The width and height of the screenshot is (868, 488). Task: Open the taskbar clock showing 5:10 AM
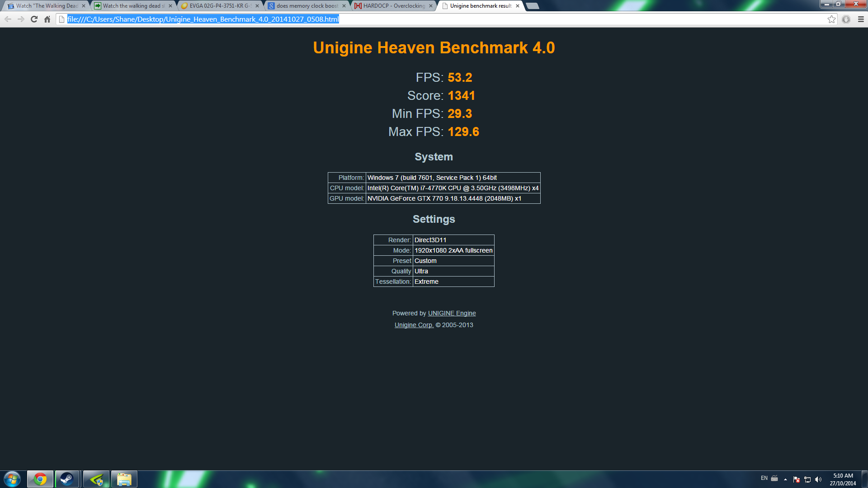pos(843,479)
